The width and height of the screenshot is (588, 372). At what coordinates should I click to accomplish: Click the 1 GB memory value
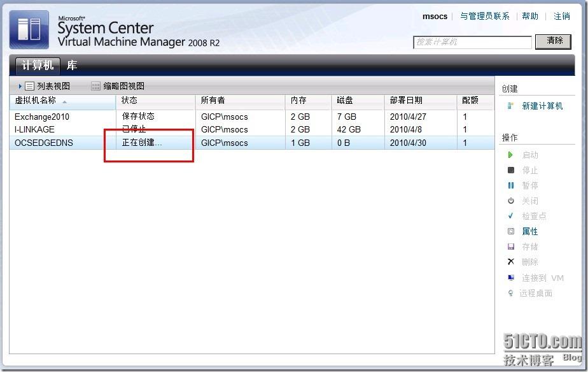coord(300,143)
